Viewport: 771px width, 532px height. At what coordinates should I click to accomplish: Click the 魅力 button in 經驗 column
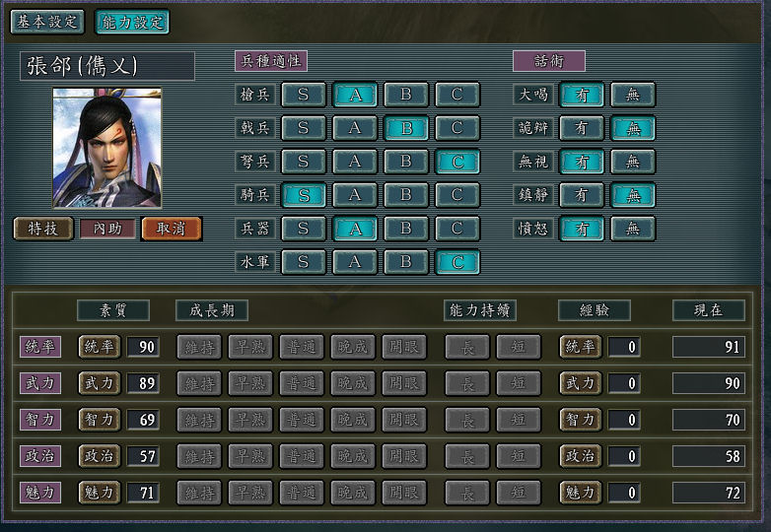[x=580, y=493]
